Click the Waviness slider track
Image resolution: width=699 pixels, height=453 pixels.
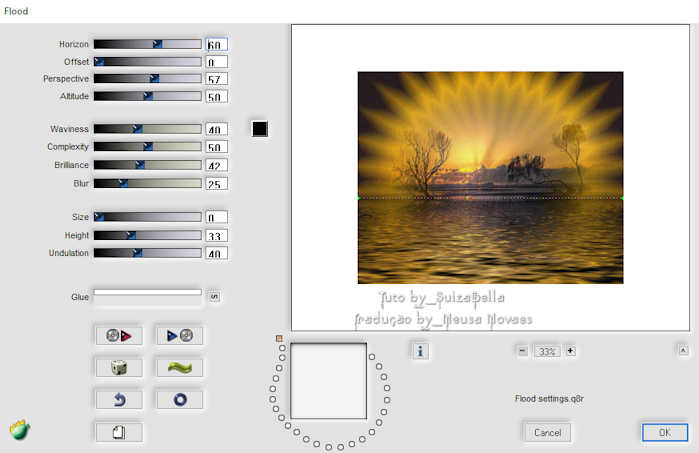coord(148,129)
